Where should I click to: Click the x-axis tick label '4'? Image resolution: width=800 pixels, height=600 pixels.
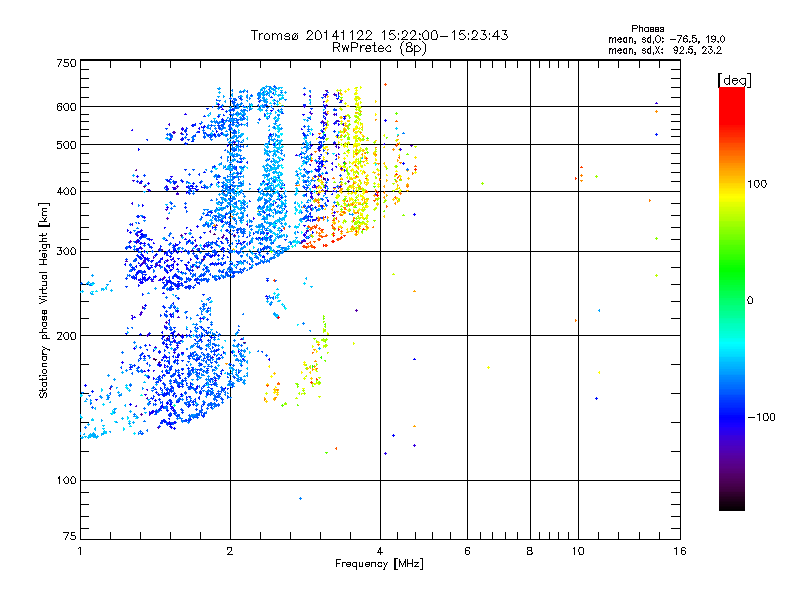pyautogui.click(x=380, y=551)
